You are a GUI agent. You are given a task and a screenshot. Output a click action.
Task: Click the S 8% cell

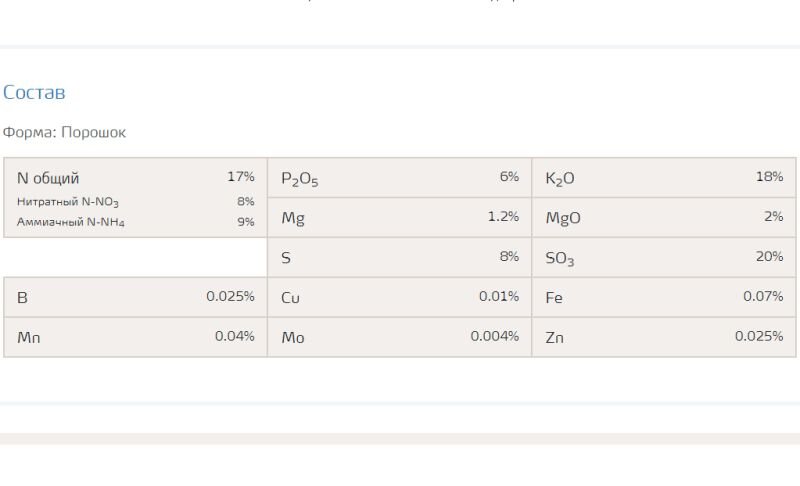pos(399,258)
